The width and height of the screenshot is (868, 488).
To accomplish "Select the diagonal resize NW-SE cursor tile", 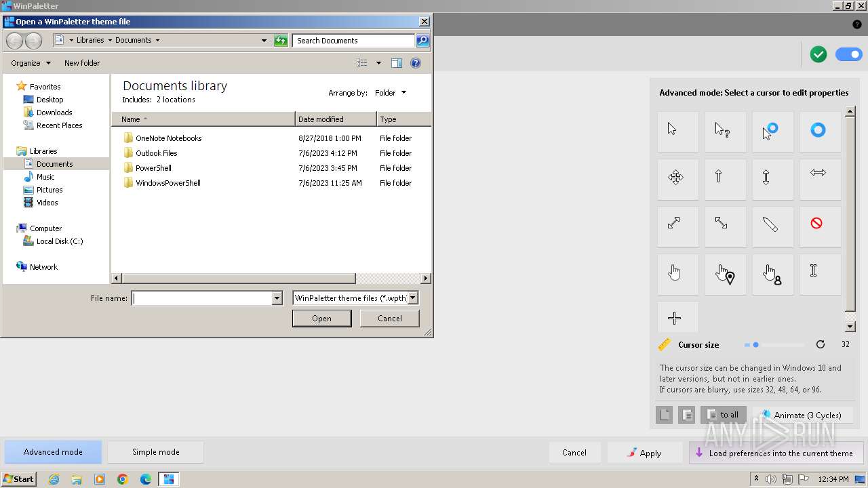I will (x=725, y=227).
